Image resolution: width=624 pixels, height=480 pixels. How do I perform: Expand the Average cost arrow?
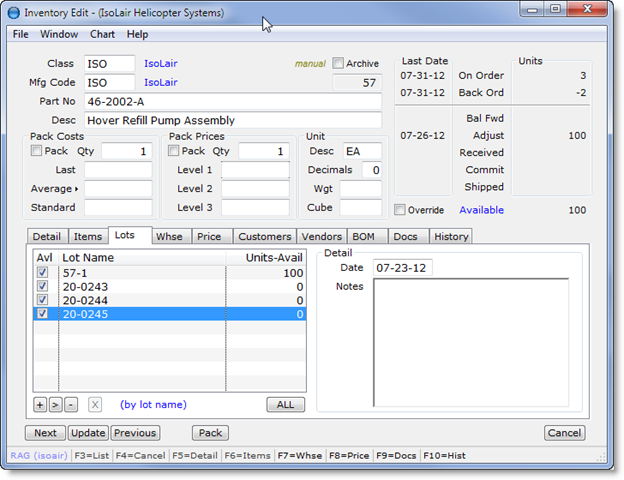tap(77, 189)
